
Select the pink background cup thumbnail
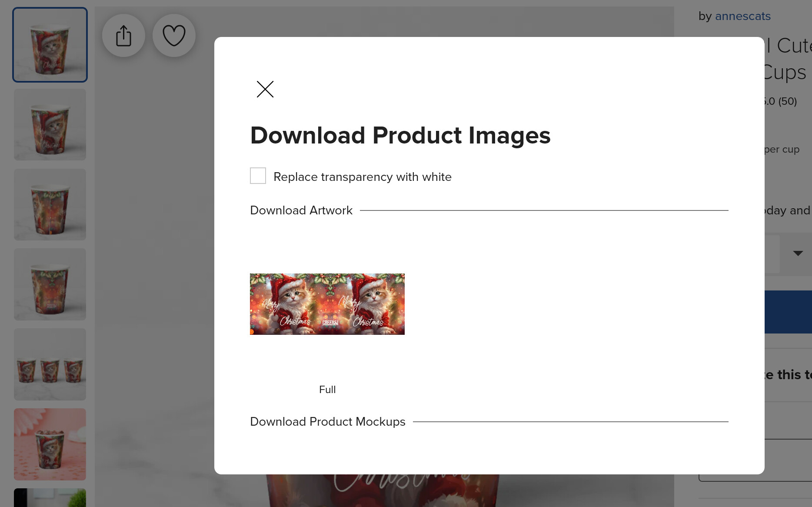click(x=50, y=444)
